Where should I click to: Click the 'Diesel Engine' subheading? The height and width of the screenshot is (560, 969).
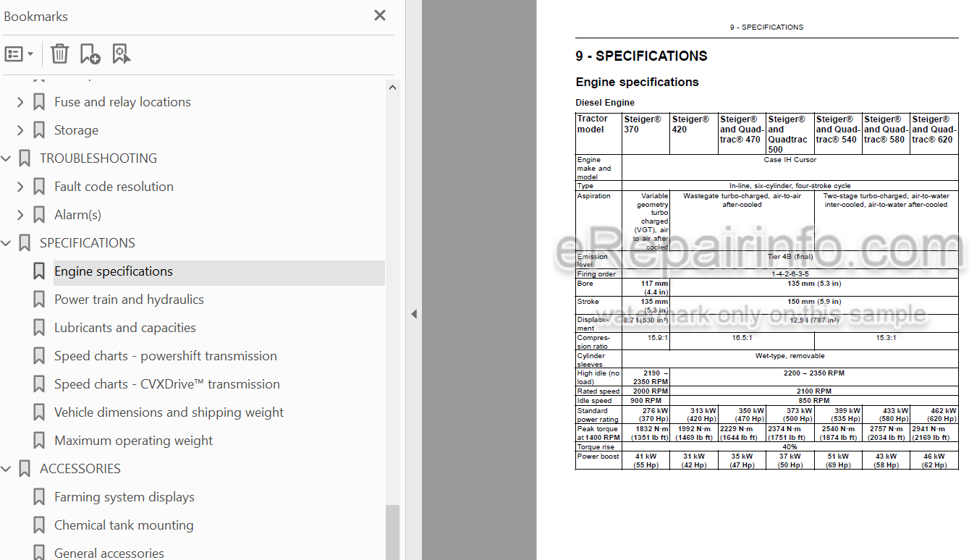click(605, 103)
